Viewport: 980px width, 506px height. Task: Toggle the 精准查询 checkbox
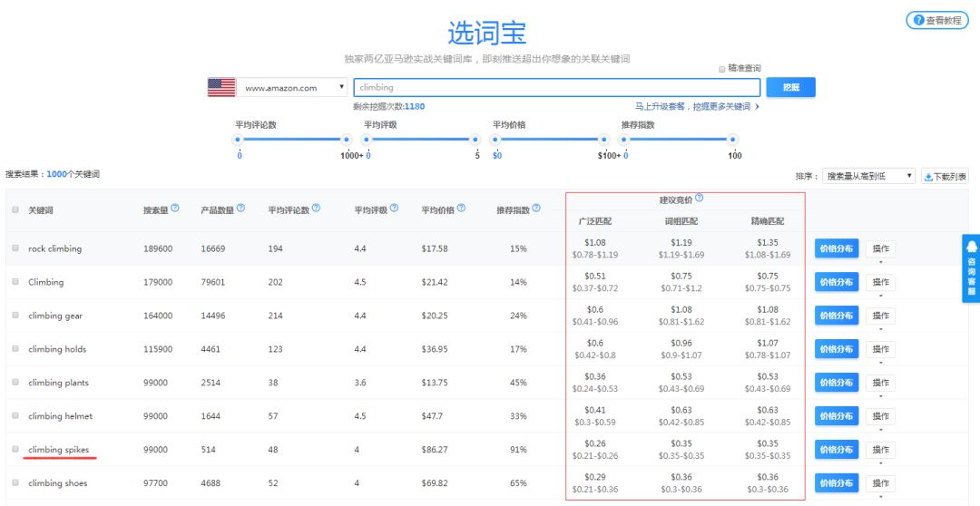[x=722, y=69]
